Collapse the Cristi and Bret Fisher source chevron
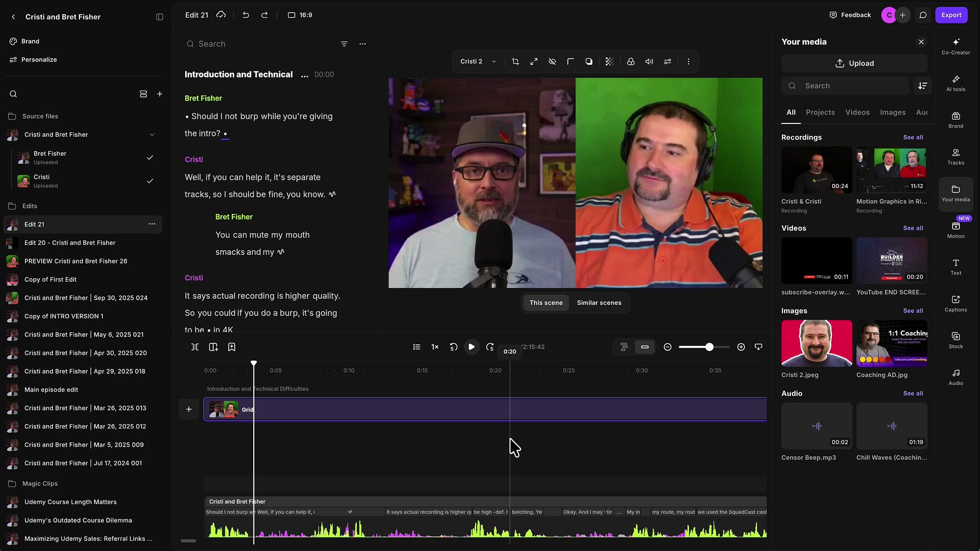The height and width of the screenshot is (551, 980). click(x=152, y=135)
